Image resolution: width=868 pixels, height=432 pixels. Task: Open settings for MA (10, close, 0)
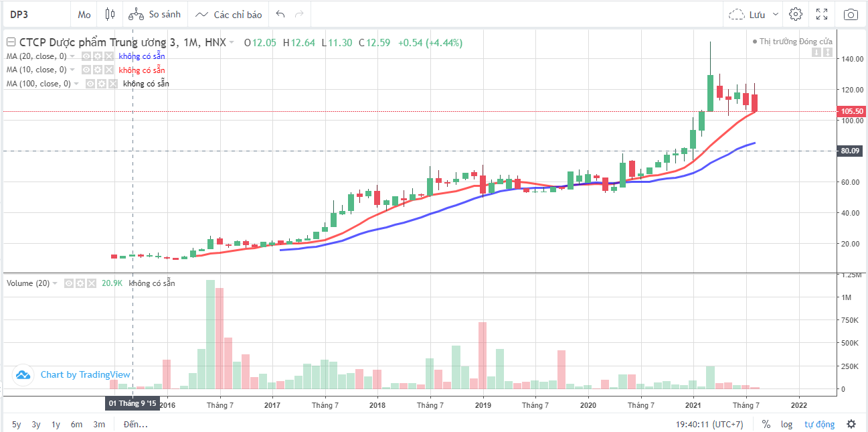pos(98,70)
